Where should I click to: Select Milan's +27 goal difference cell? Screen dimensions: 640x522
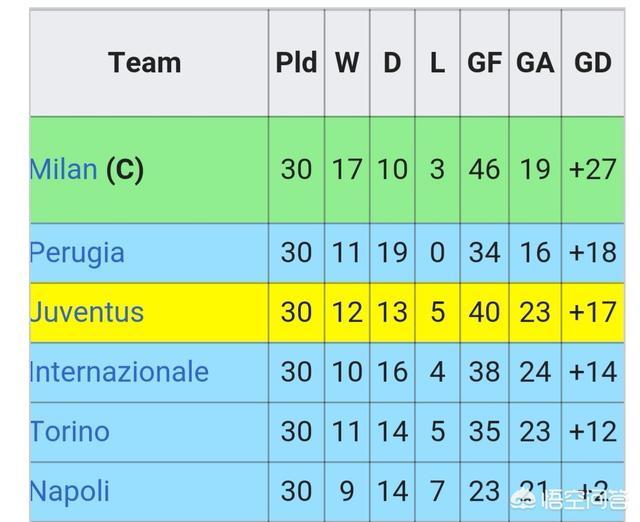point(593,169)
